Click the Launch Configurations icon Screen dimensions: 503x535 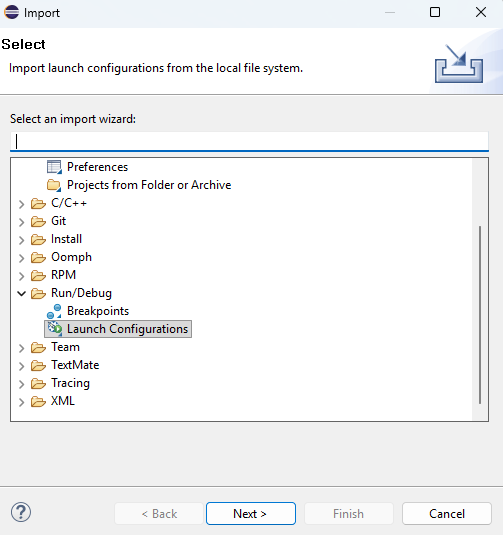pos(54,329)
